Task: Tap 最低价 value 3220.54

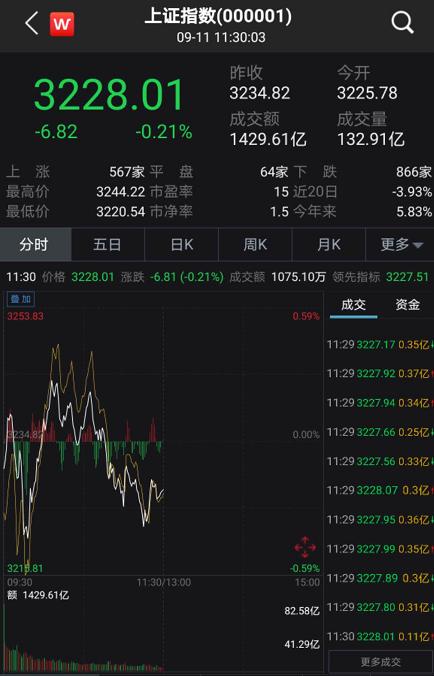Action: [x=120, y=212]
